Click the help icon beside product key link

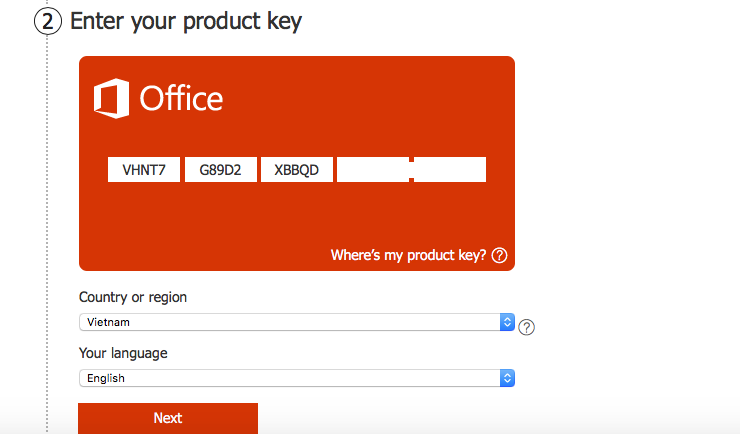click(x=499, y=255)
